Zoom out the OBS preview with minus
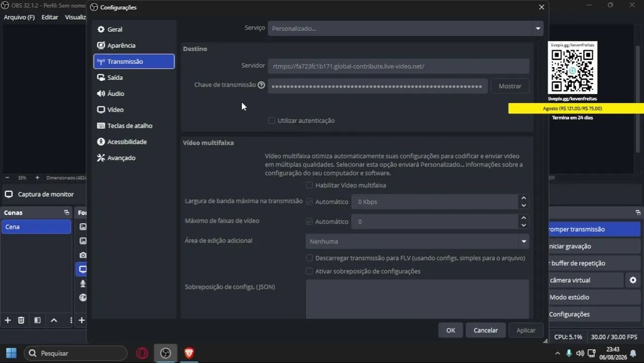Screen dimensions: 644x363 pos(7,177)
